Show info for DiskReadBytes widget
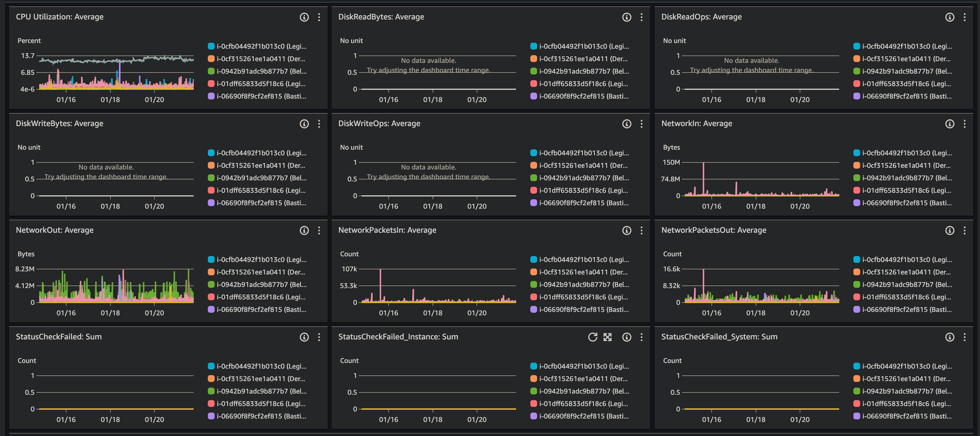 coord(627,17)
